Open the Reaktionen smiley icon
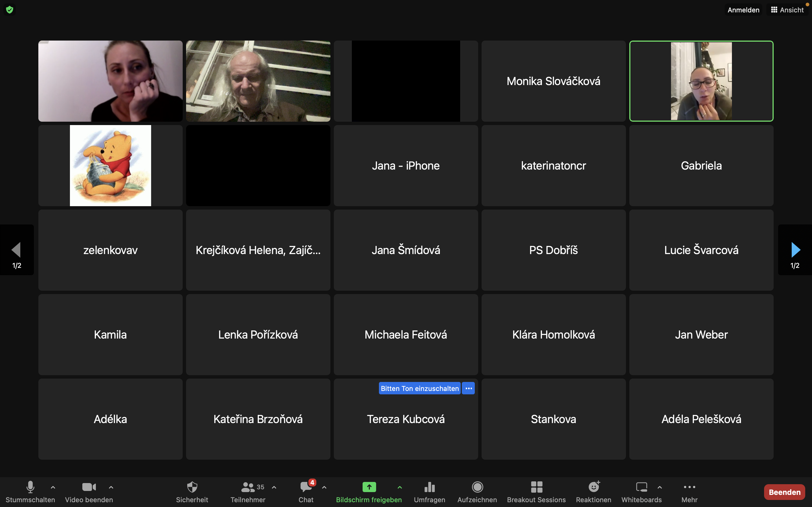 [593, 487]
